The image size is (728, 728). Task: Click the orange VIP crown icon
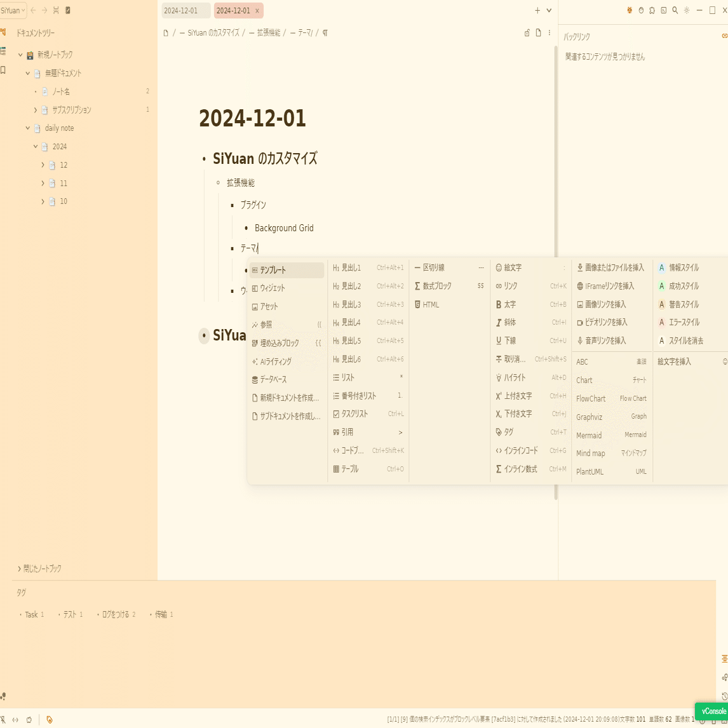[x=630, y=10]
